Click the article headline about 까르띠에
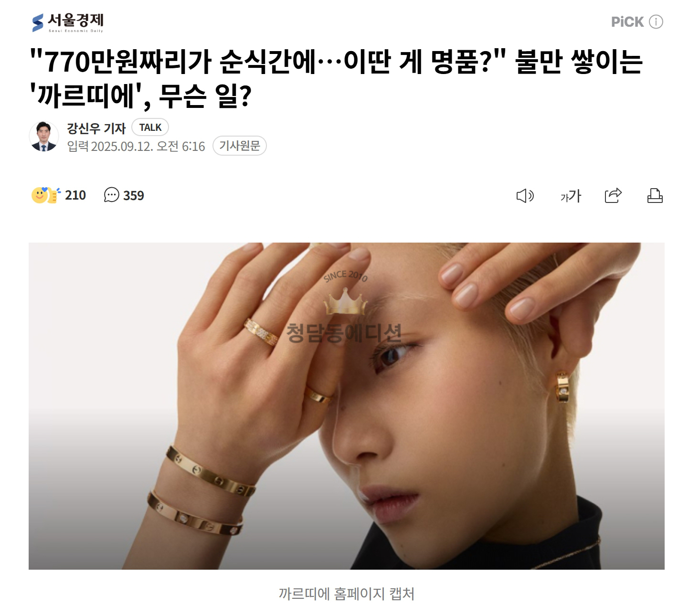Screen dimensions: 689x616 336,78
